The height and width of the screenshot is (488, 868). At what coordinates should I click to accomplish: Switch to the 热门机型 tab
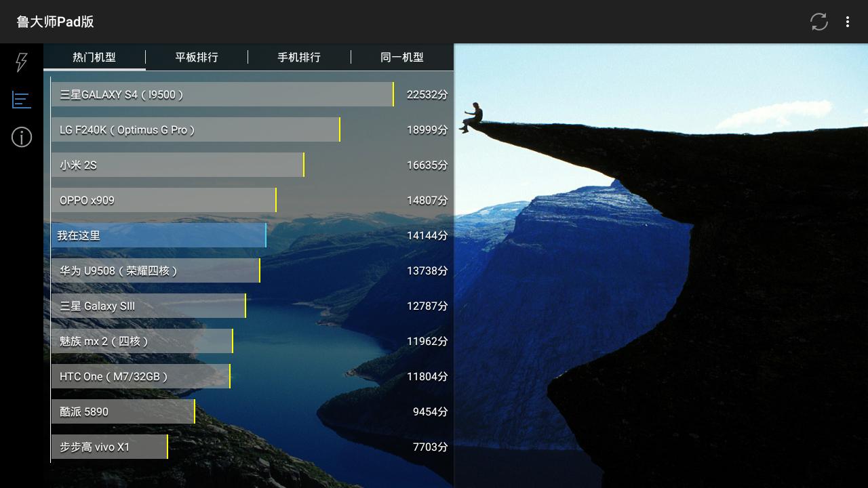(94, 57)
